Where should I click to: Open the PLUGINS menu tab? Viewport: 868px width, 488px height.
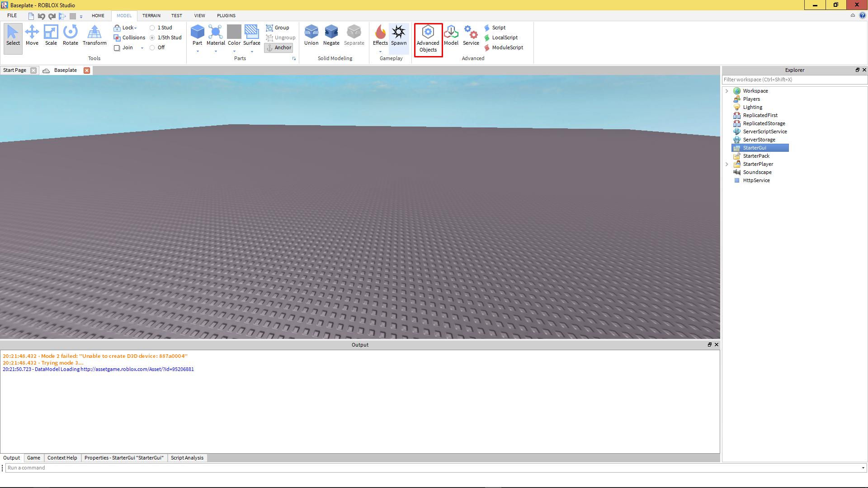tap(226, 15)
